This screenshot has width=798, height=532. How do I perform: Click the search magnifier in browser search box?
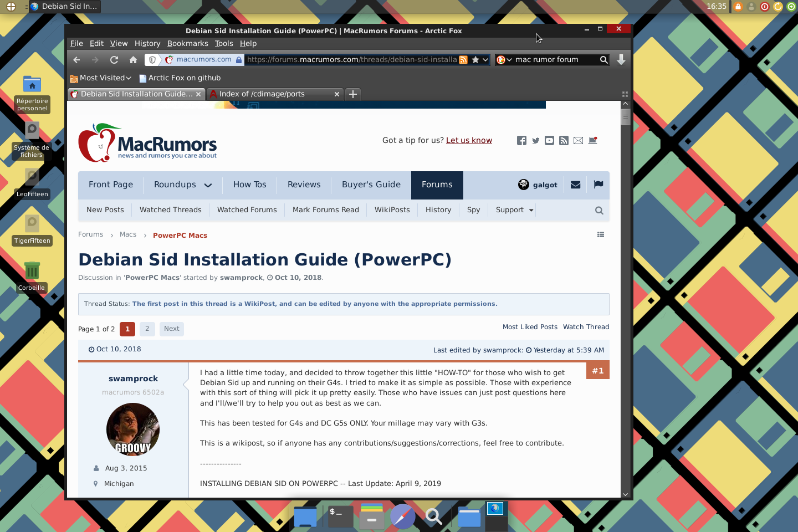click(x=603, y=60)
